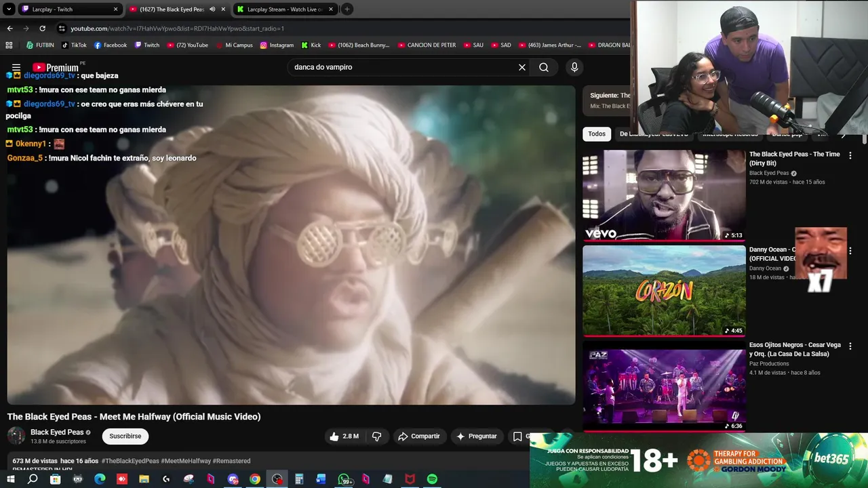
Task: Select the Todos filter chip
Action: 597,134
